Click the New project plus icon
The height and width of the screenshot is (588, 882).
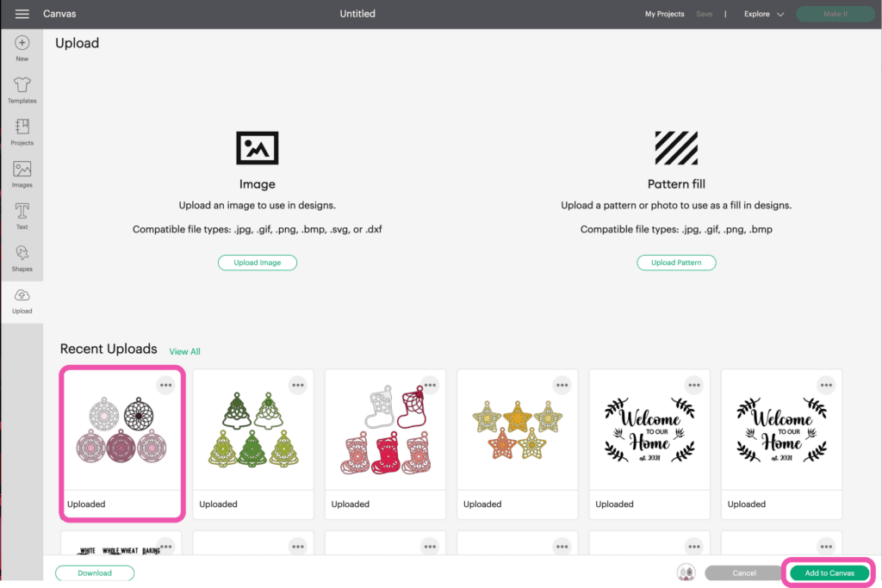click(22, 43)
